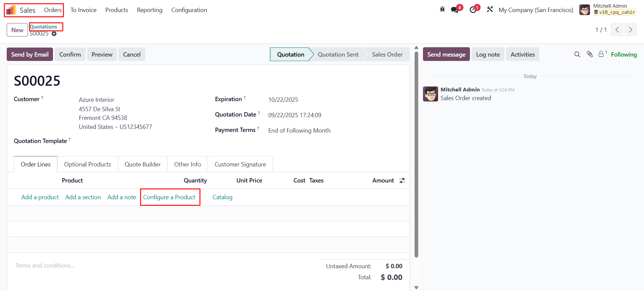Screen dimensions: 644x291
Task: Show followers list icon
Action: click(x=601, y=54)
